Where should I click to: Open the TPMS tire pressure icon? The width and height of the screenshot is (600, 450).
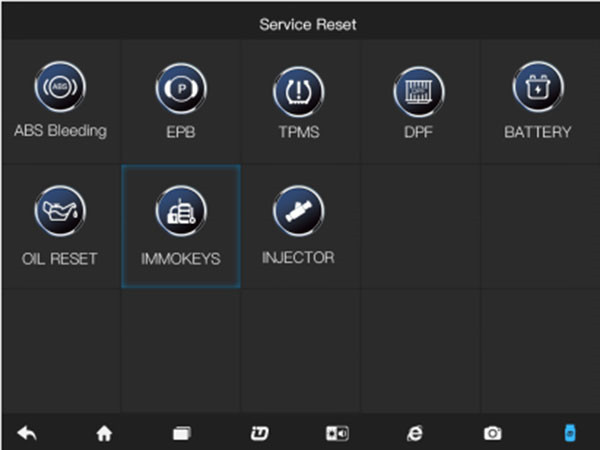pyautogui.click(x=298, y=92)
